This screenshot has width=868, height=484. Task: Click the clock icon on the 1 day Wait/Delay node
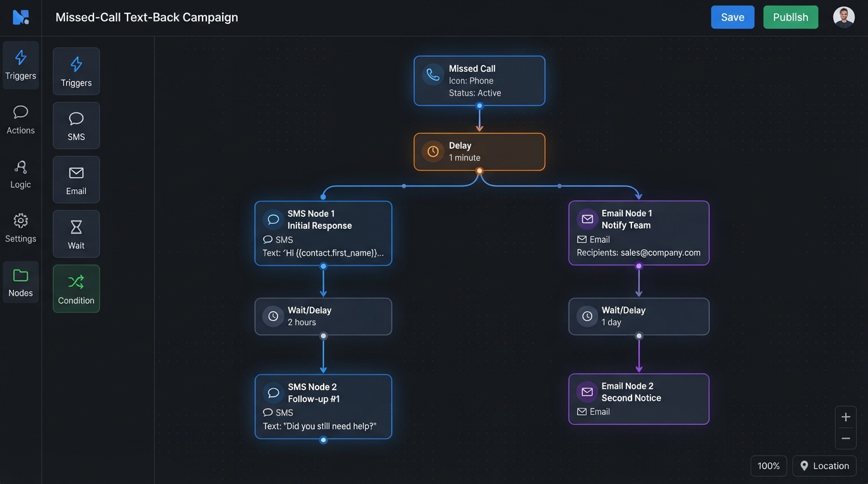[x=587, y=316]
